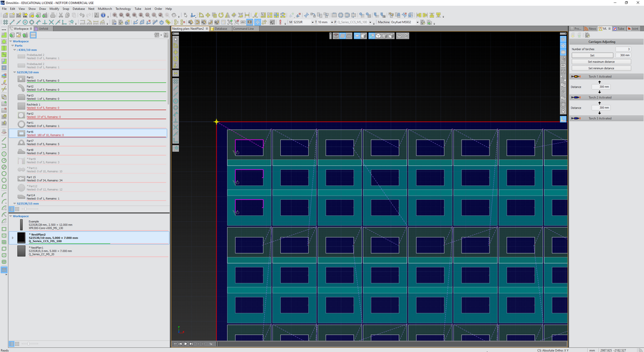Toggle list view at bottom of parts list

pos(11,209)
